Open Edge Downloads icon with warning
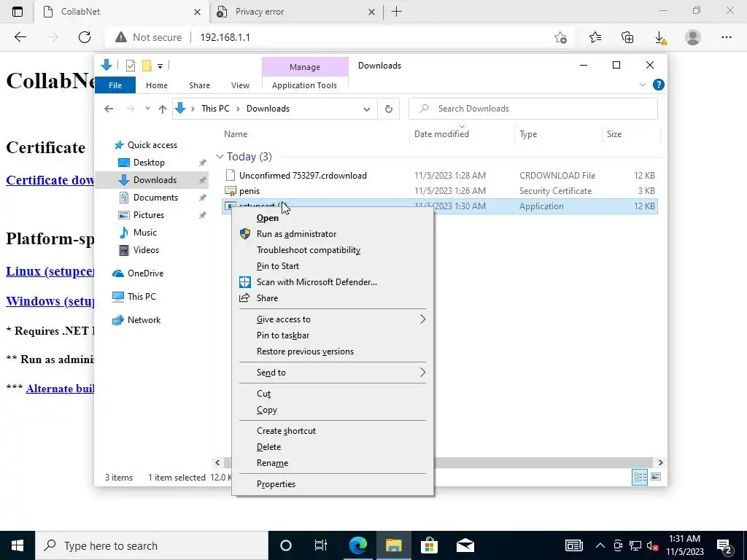Screen dimensions: 747x560 pyautogui.click(x=660, y=38)
